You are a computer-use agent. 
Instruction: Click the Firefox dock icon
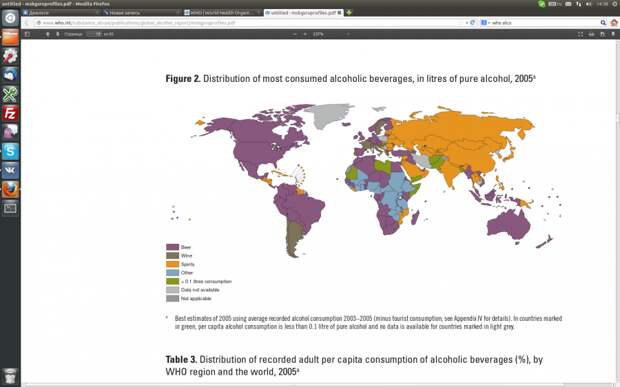pos(10,189)
